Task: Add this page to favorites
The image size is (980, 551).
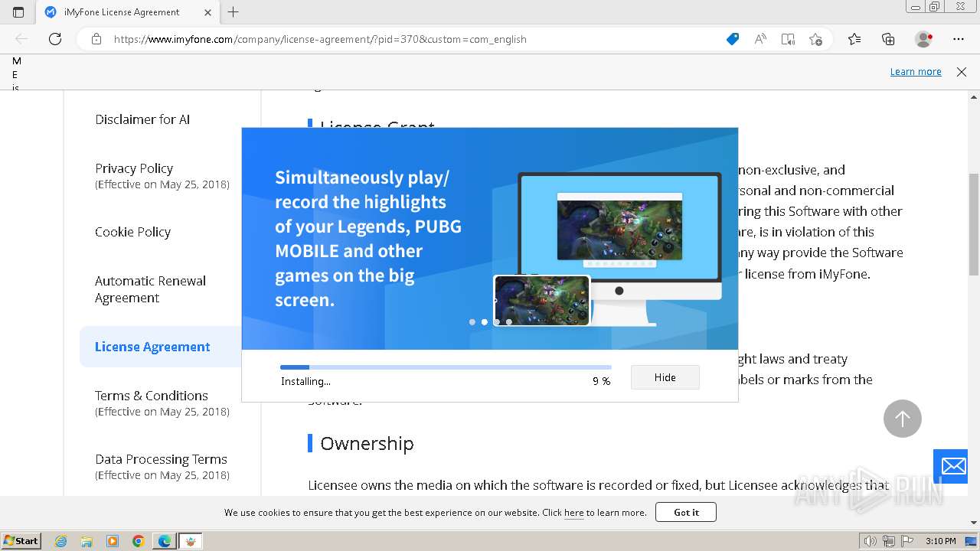Action: coord(815,39)
